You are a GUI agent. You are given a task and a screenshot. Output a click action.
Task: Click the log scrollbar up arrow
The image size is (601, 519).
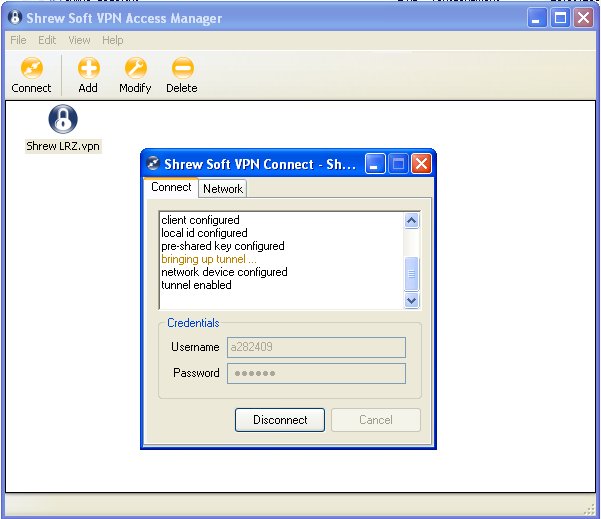click(x=411, y=221)
